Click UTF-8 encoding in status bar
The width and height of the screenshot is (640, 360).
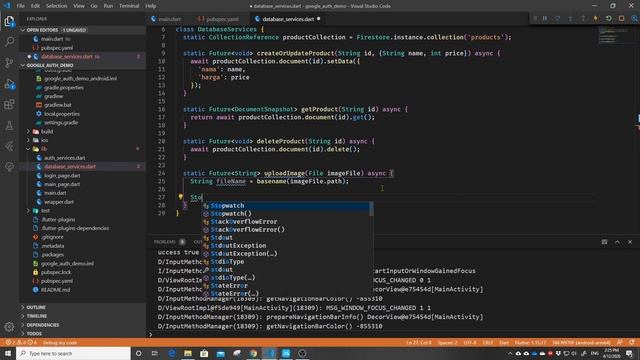pos(470,342)
